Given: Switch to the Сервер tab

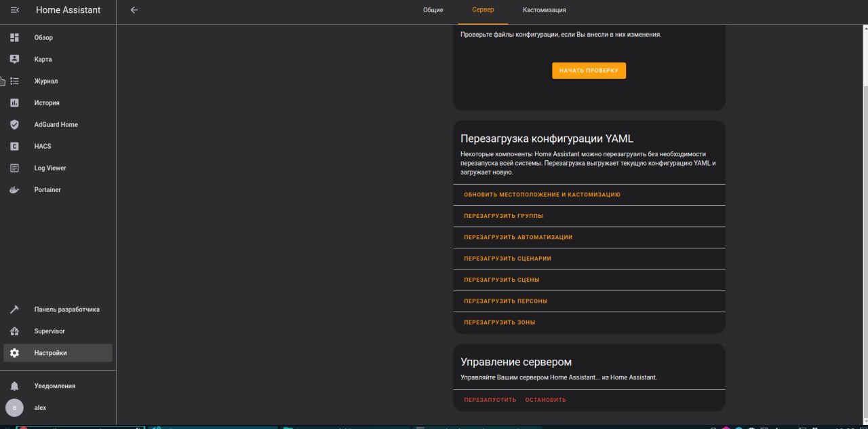Looking at the screenshot, I should [x=483, y=10].
